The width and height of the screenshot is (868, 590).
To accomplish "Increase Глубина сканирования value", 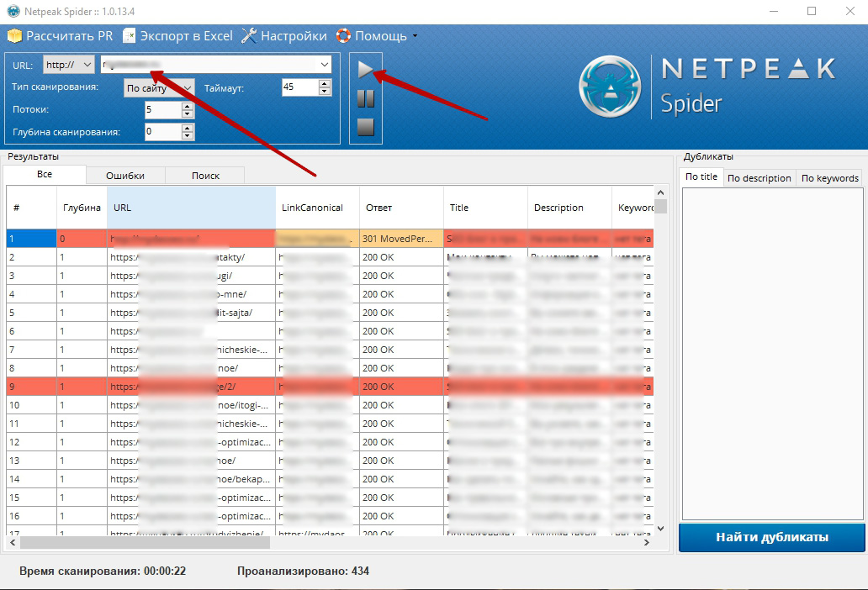I will [x=188, y=128].
